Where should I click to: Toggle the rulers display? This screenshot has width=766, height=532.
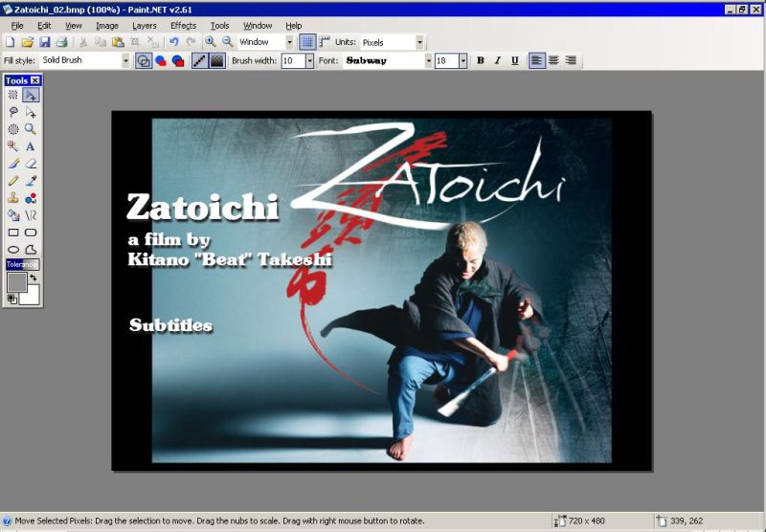click(x=324, y=42)
